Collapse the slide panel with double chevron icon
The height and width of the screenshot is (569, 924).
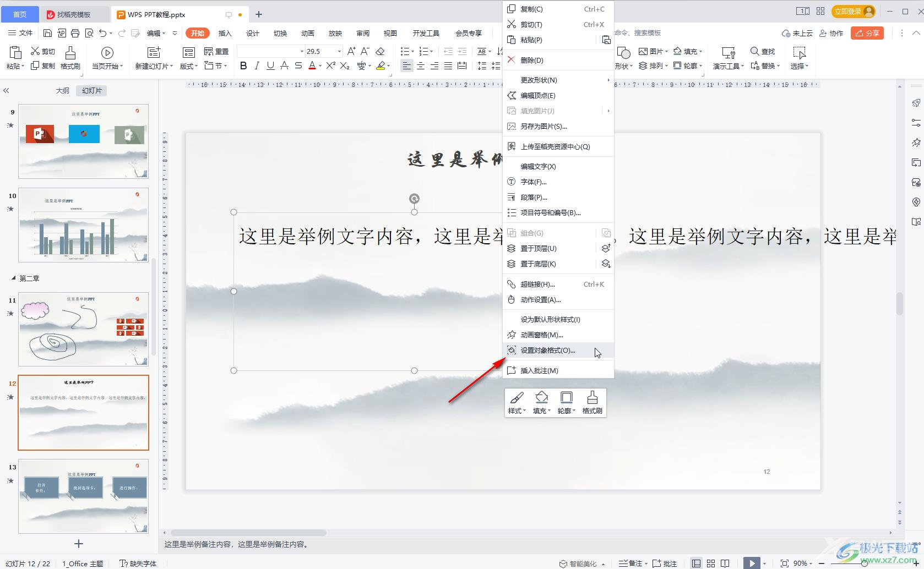coord(7,91)
